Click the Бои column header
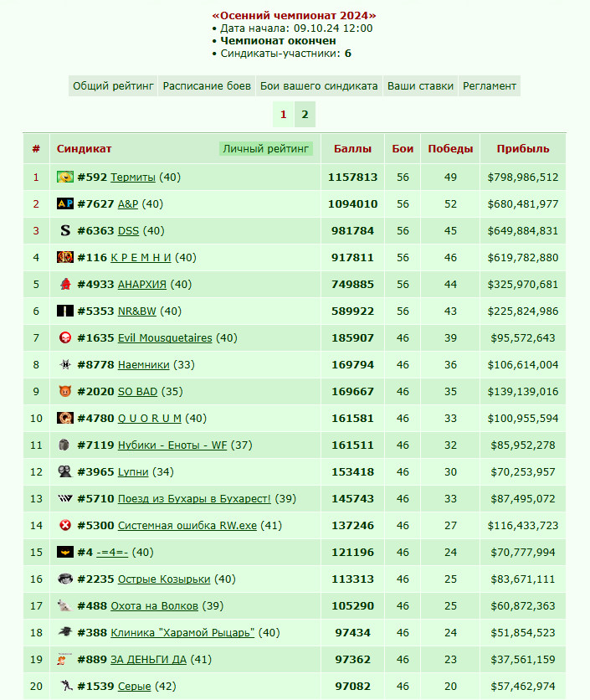The image size is (590, 700). [403, 149]
